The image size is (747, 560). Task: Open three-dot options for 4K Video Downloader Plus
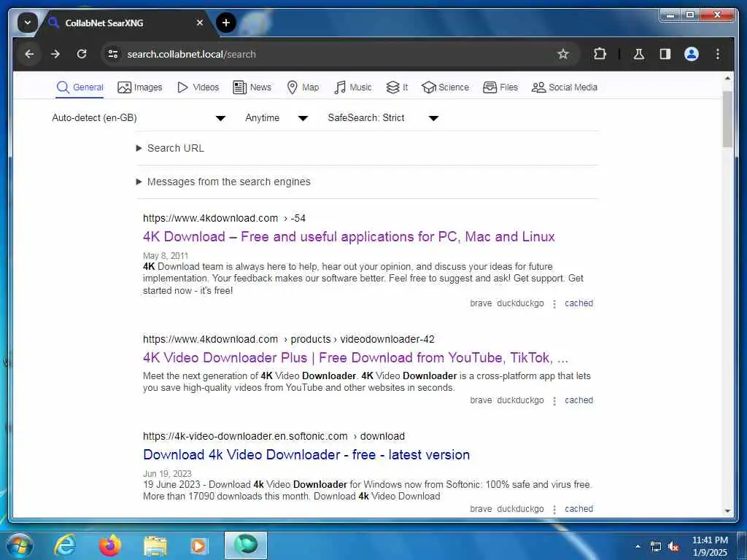tap(554, 401)
